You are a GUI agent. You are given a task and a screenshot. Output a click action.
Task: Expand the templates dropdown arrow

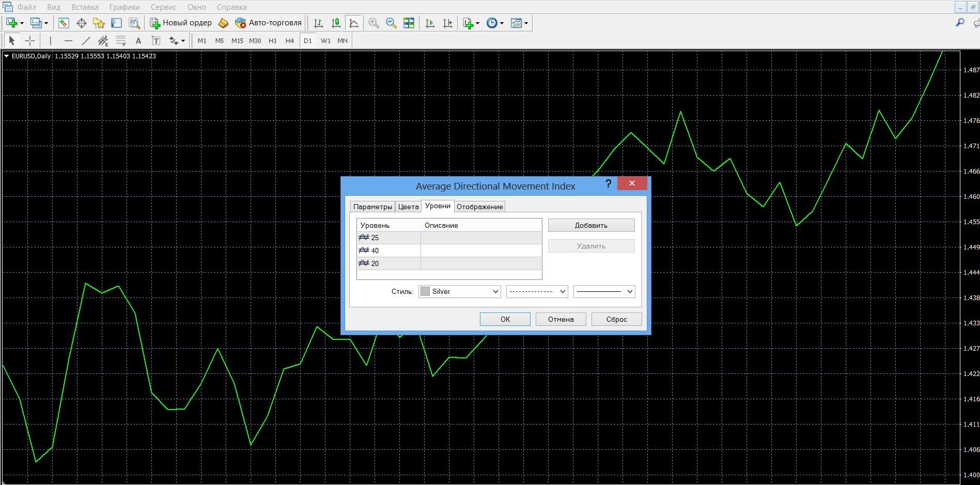526,23
